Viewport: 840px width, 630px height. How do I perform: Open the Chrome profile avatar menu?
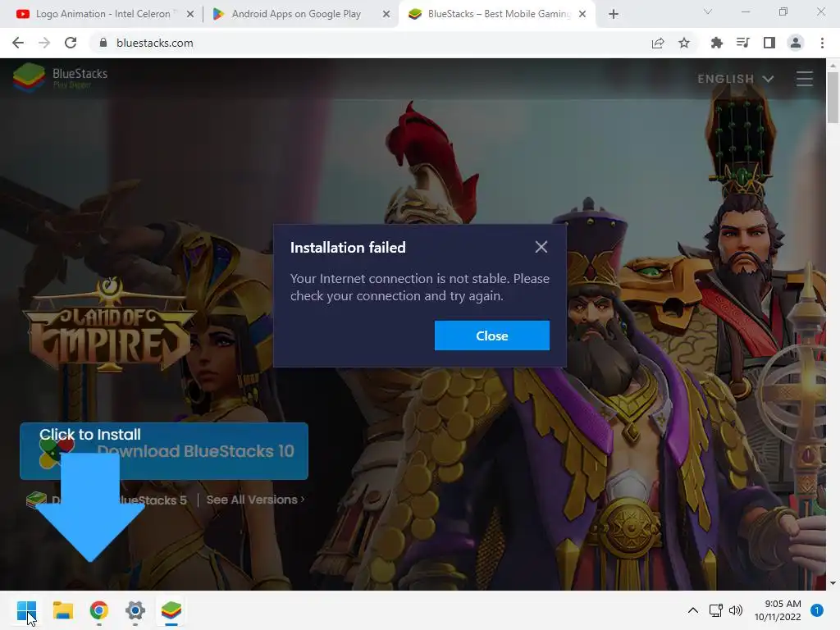(x=796, y=43)
